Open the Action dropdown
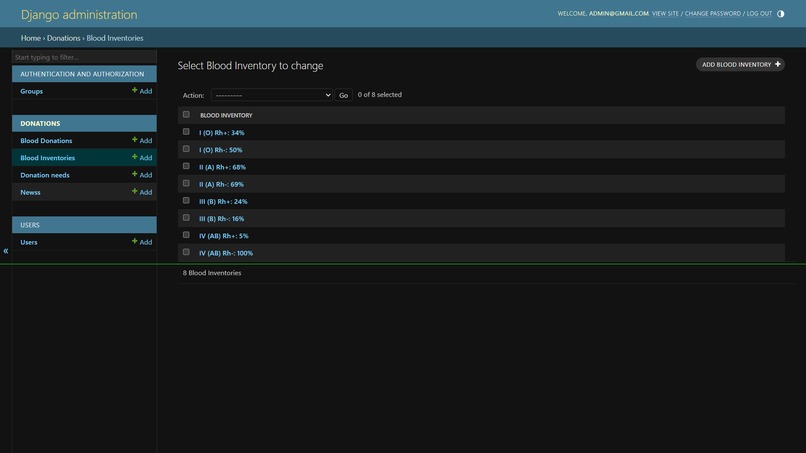Screen dimensions: 806x453 (271, 95)
